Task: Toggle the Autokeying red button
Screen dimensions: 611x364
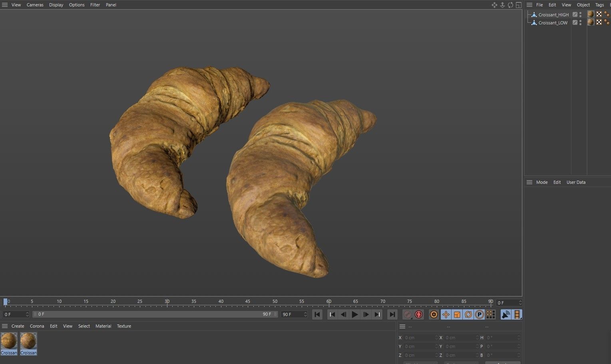Action: 418,314
